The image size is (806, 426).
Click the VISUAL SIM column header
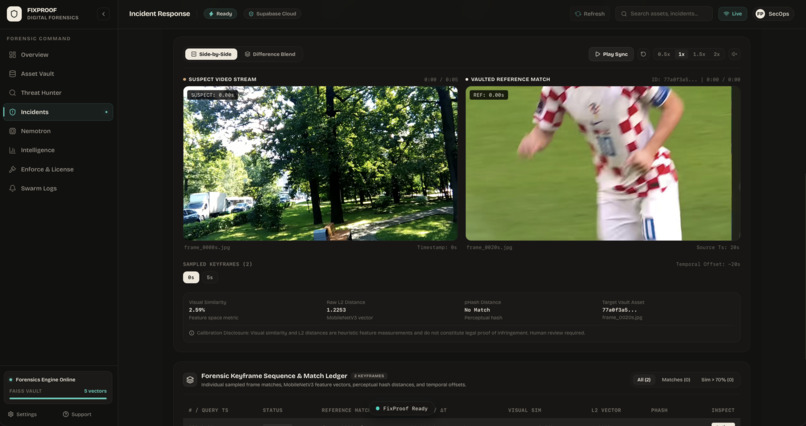point(524,410)
